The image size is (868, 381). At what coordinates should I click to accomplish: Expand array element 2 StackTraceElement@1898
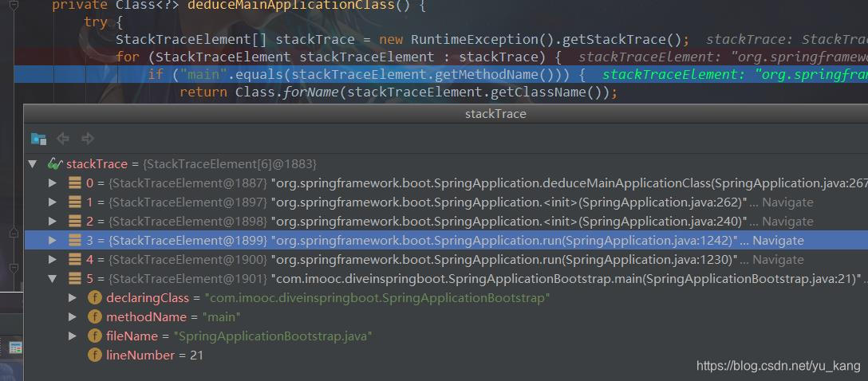pos(53,222)
